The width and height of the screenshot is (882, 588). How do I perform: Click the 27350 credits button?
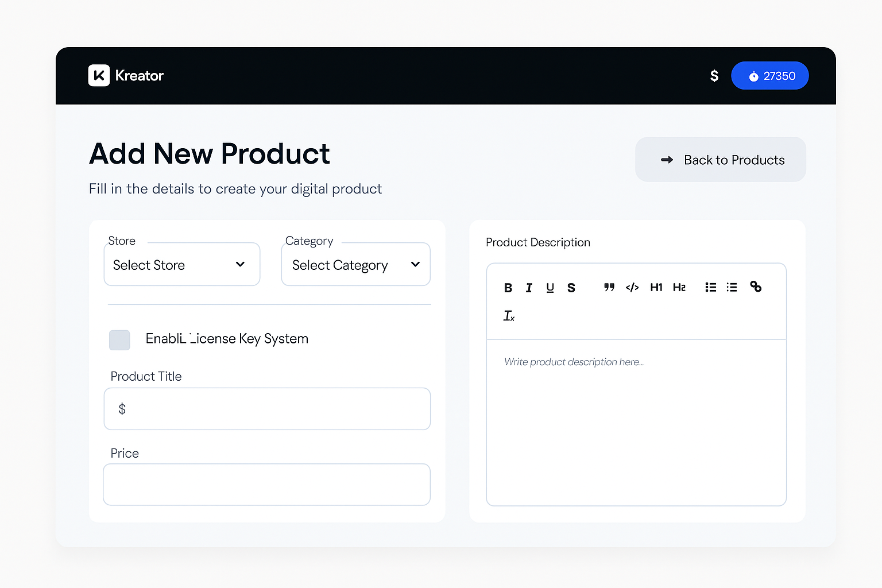click(770, 75)
